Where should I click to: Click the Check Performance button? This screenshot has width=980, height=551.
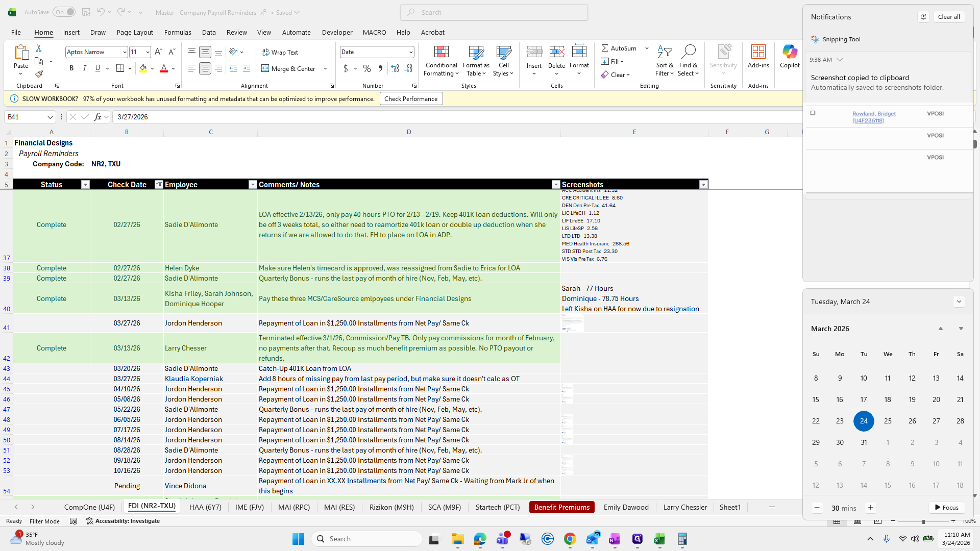point(411,99)
